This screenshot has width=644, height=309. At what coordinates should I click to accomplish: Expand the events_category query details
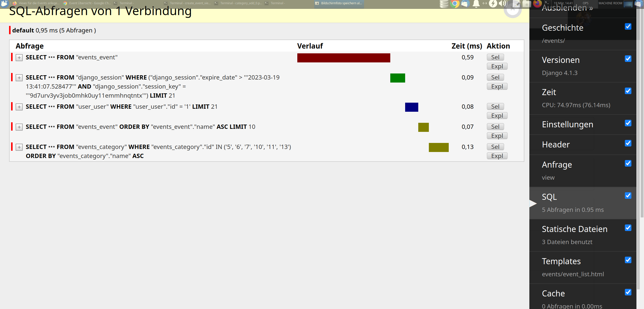pos(19,147)
